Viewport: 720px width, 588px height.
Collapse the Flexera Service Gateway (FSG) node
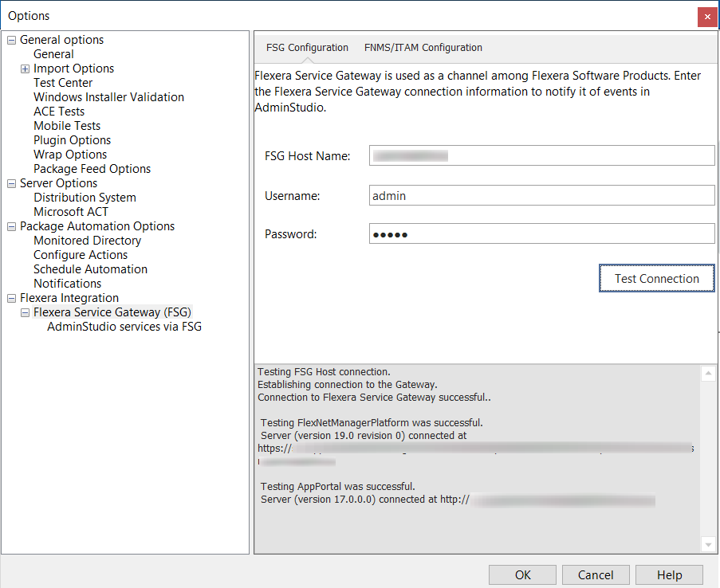[x=26, y=312]
